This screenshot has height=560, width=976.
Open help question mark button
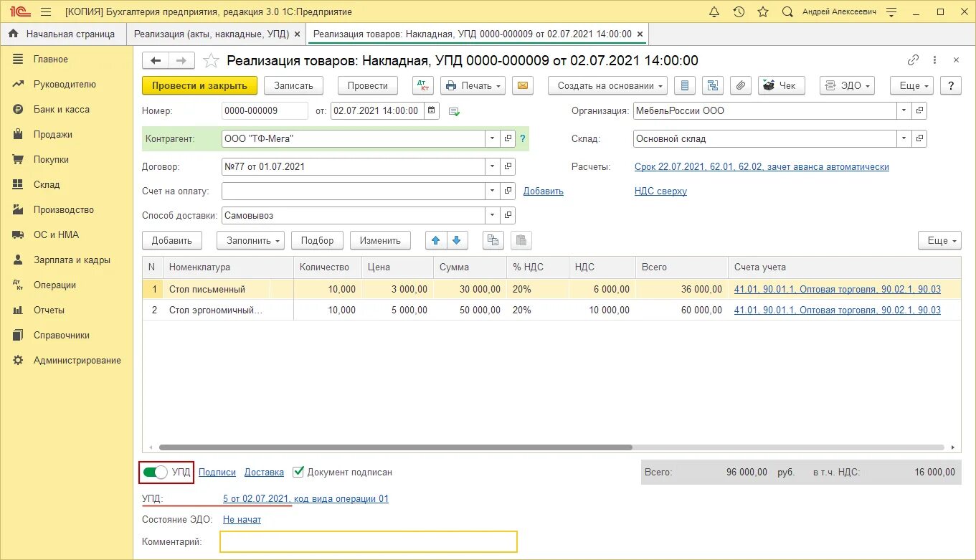(951, 85)
